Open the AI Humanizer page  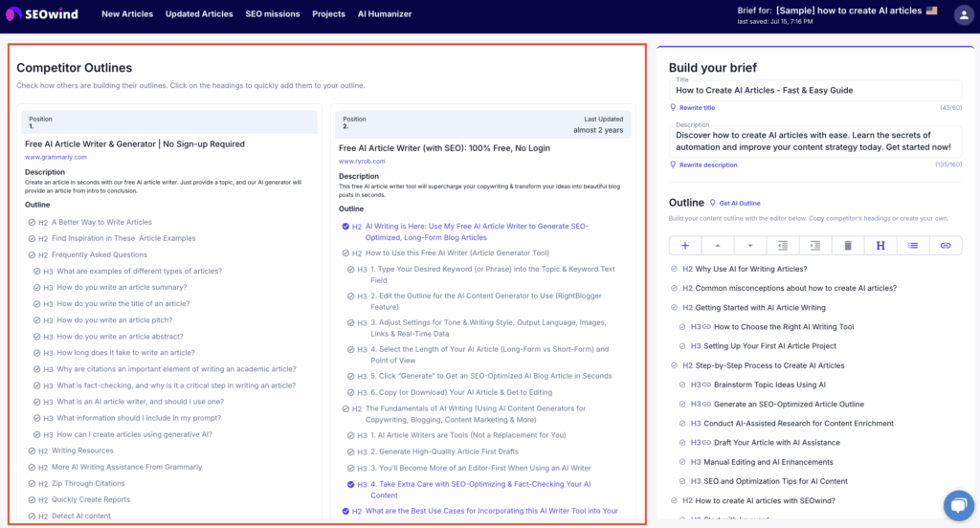tap(385, 13)
